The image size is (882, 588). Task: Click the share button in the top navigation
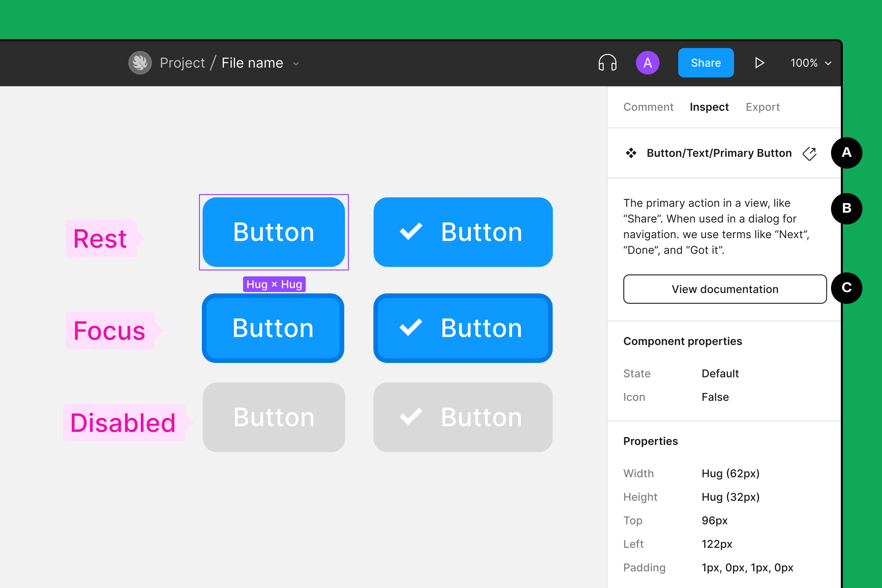pos(706,63)
